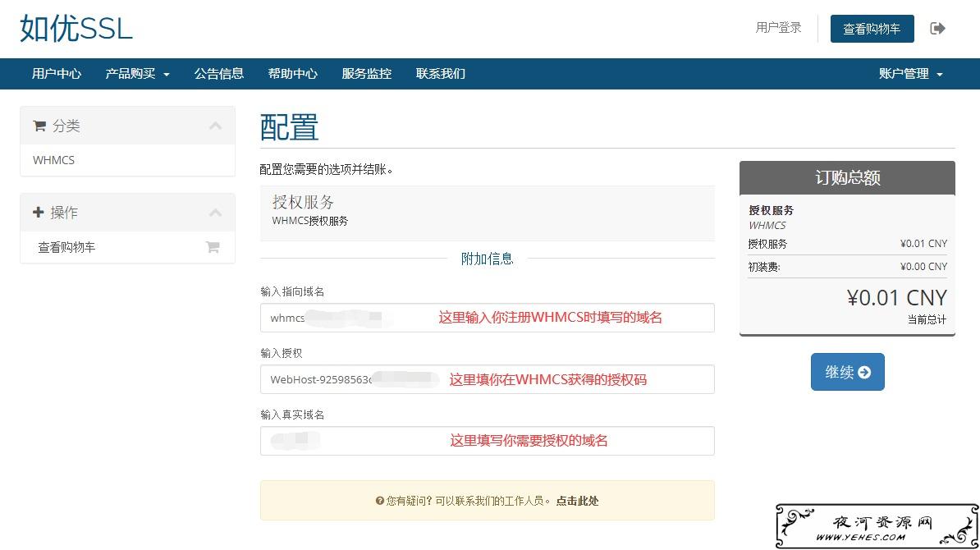The width and height of the screenshot is (980, 550).
Task: Click the 配置 page heading
Action: click(290, 127)
